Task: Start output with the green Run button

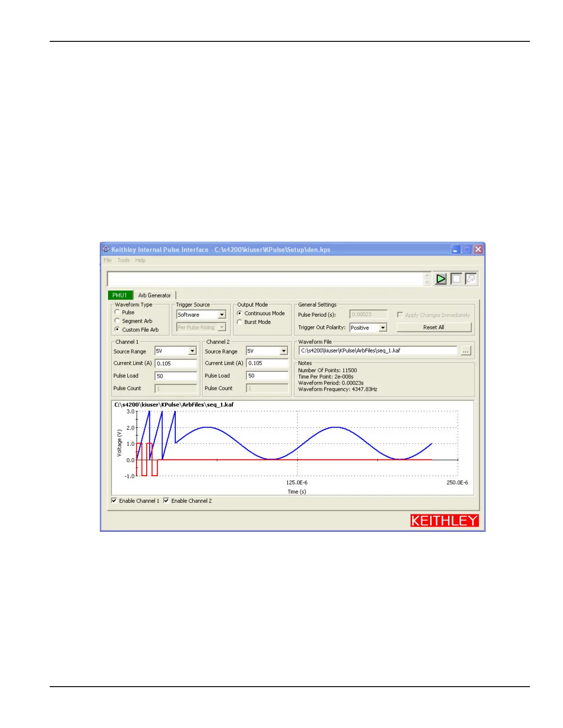Action: pyautogui.click(x=441, y=279)
